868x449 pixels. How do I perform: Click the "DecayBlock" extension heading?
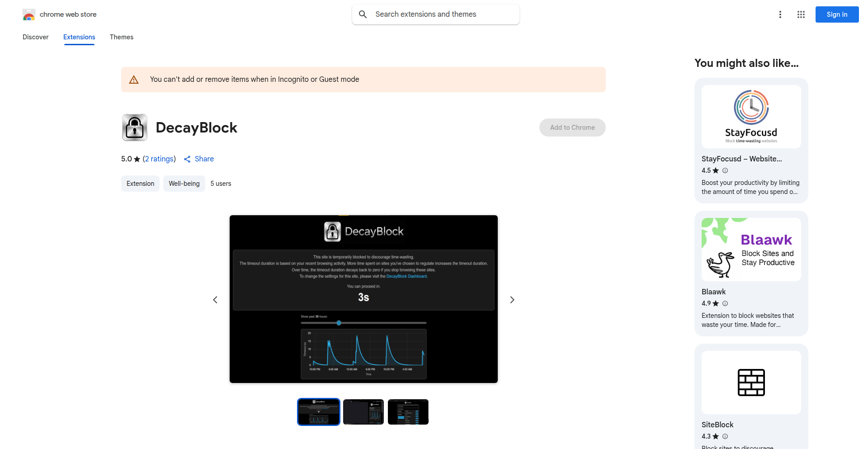tap(197, 128)
